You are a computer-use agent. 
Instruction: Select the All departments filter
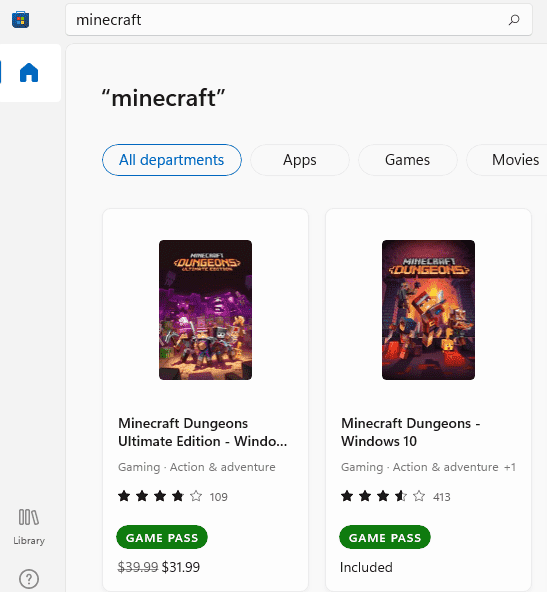[172, 160]
